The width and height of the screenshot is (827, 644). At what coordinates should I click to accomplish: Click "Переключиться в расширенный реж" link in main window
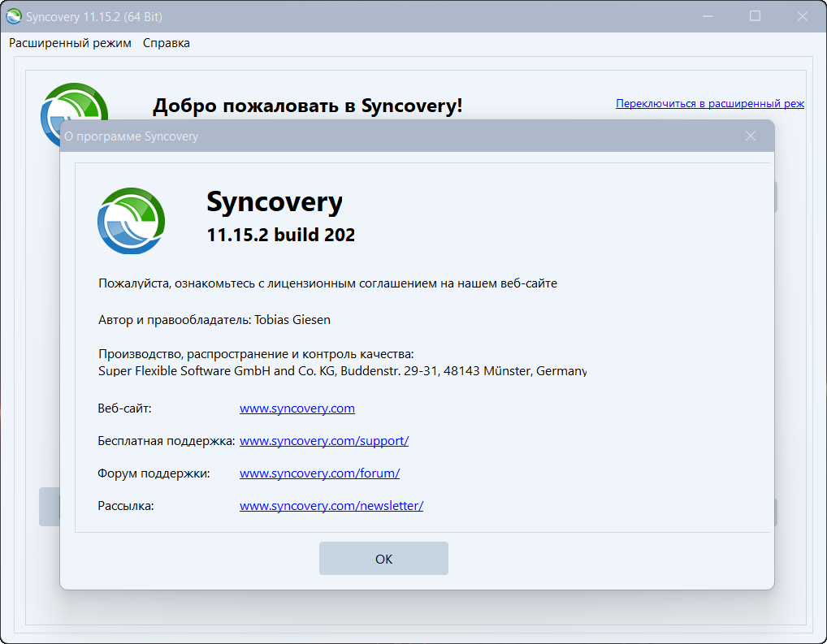pyautogui.click(x=710, y=103)
